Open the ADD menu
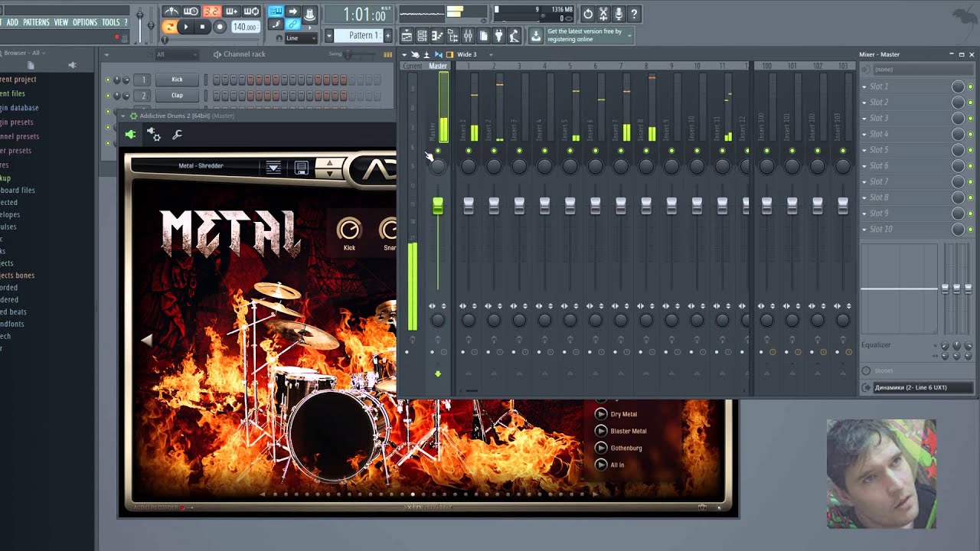Image resolution: width=980 pixels, height=551 pixels. 12,22
